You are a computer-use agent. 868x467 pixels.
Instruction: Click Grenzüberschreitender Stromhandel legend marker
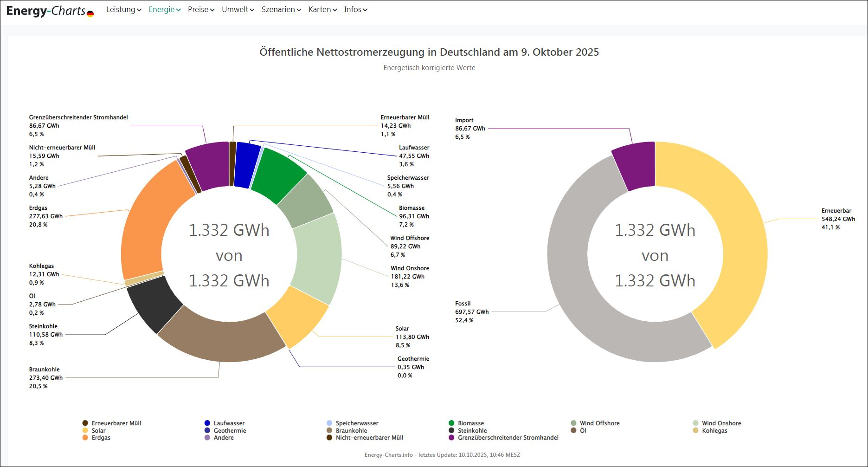[x=451, y=437]
